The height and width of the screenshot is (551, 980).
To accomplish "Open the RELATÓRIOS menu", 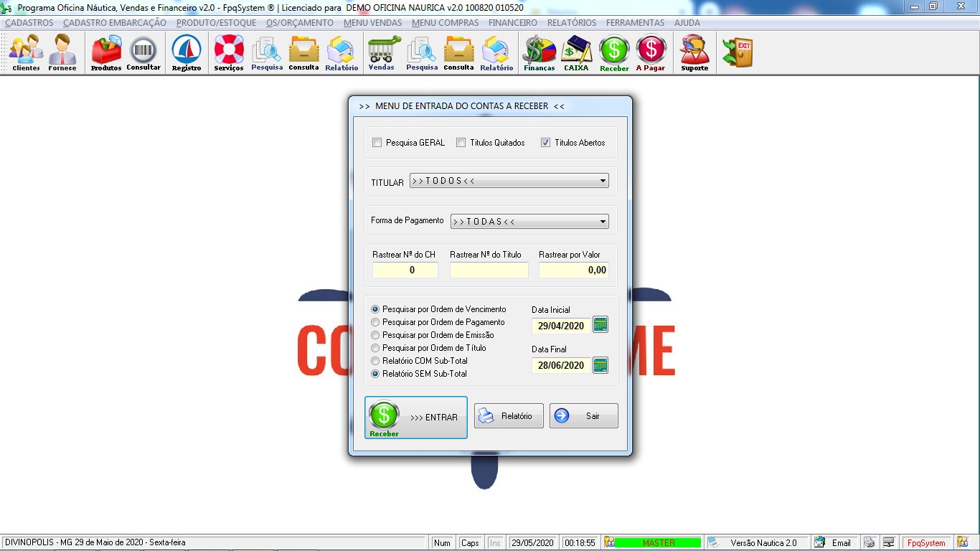I will click(572, 23).
